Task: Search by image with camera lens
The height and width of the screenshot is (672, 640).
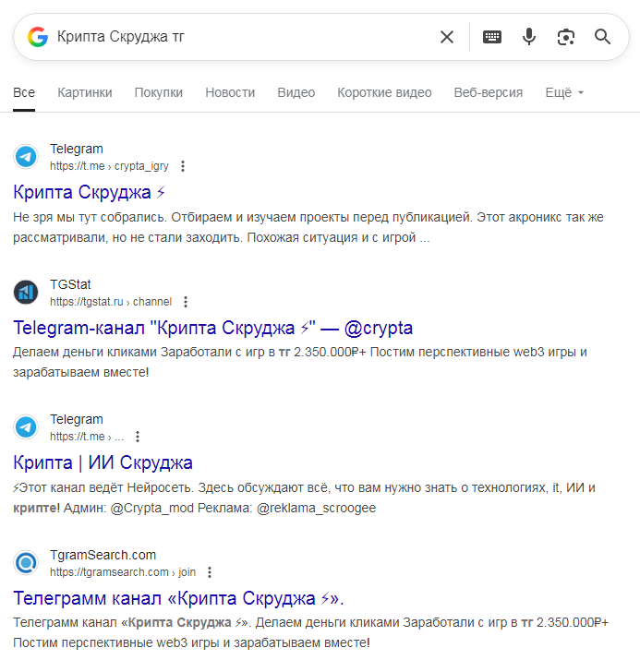Action: pyautogui.click(x=566, y=37)
